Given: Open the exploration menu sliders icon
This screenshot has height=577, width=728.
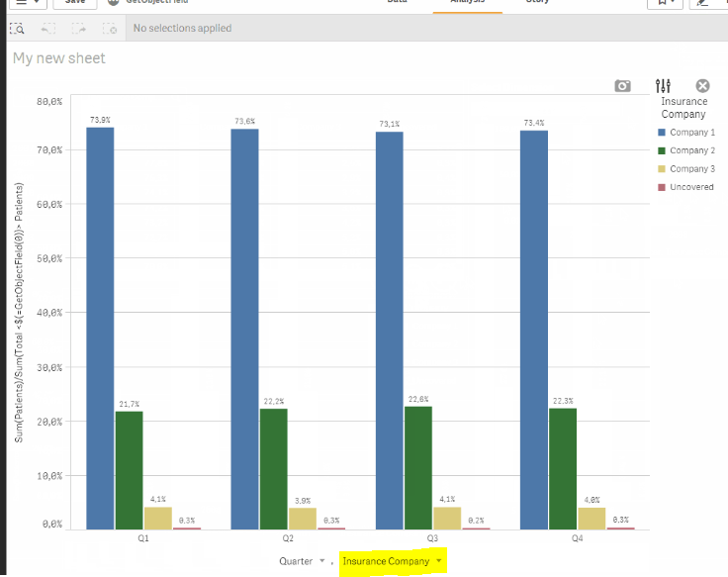Looking at the screenshot, I should pos(663,86).
